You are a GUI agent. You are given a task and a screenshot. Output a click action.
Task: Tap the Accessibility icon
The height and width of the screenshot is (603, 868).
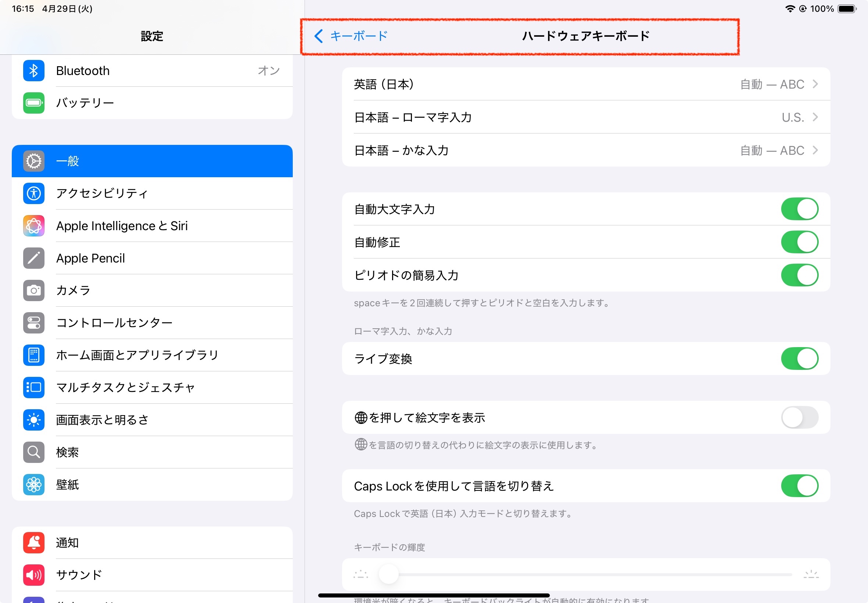coord(33,193)
